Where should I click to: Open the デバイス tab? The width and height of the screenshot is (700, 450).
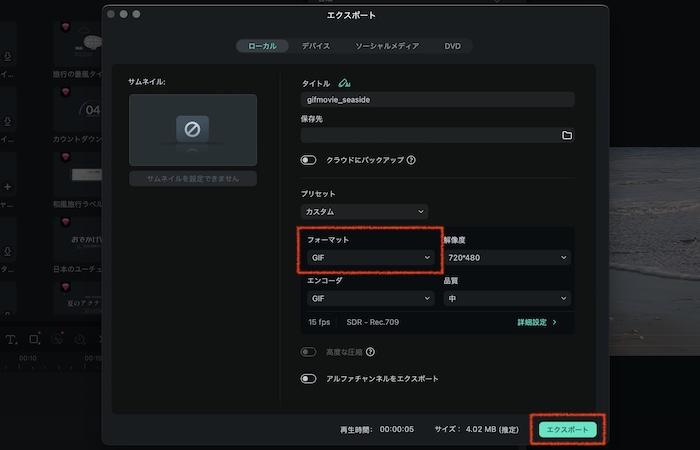coord(316,46)
